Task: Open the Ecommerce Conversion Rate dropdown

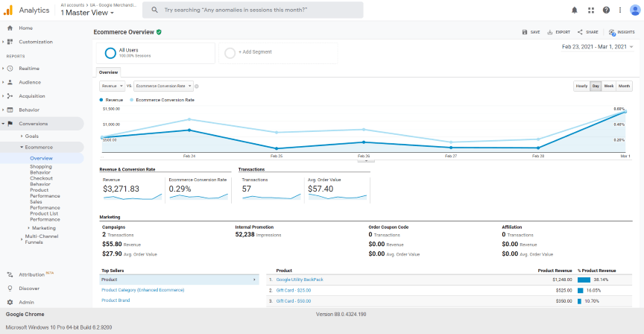Action: click(x=163, y=86)
